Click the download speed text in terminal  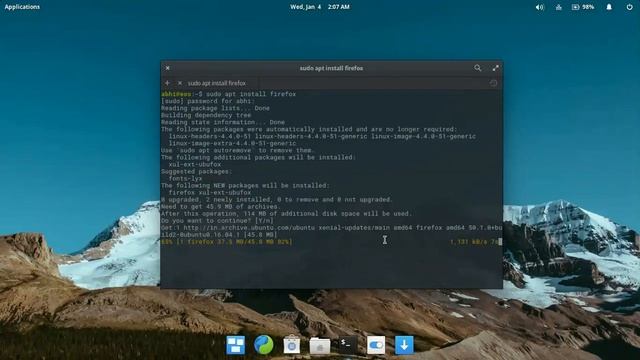click(474, 242)
